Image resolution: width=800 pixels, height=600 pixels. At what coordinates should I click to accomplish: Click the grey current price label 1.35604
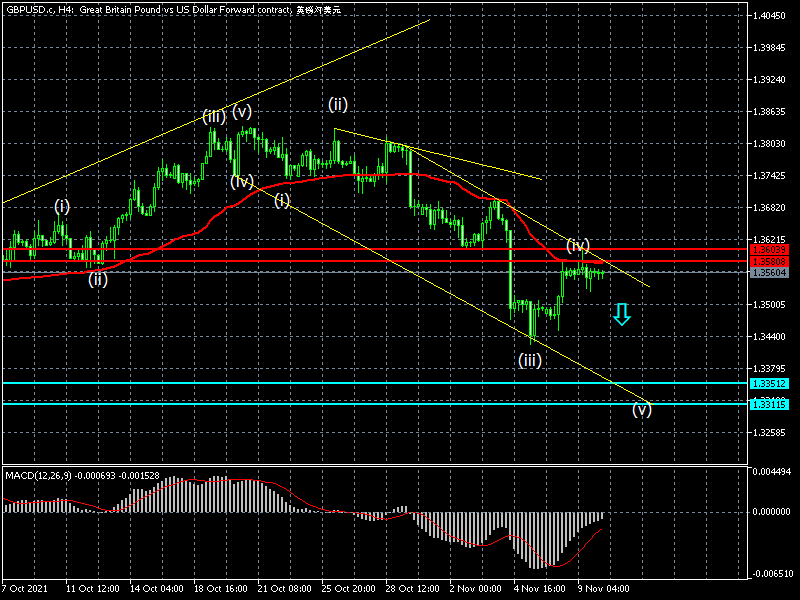(769, 272)
